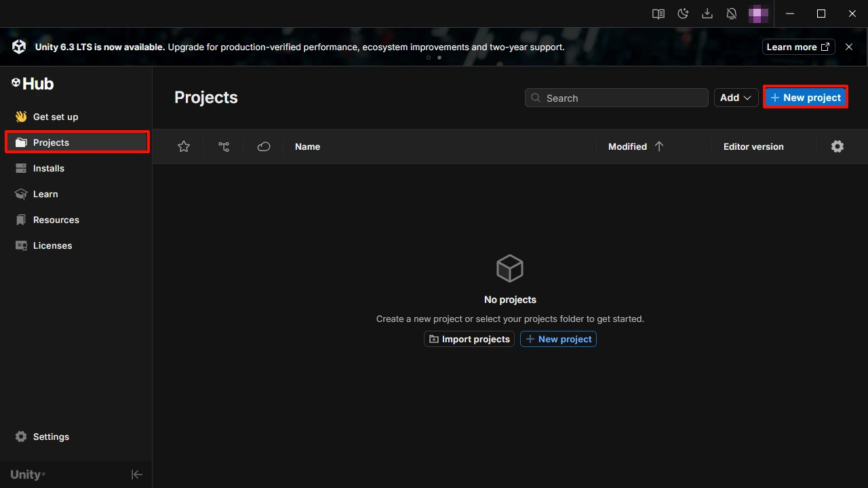Click the version control column icon
The height and width of the screenshot is (488, 868).
pos(224,146)
